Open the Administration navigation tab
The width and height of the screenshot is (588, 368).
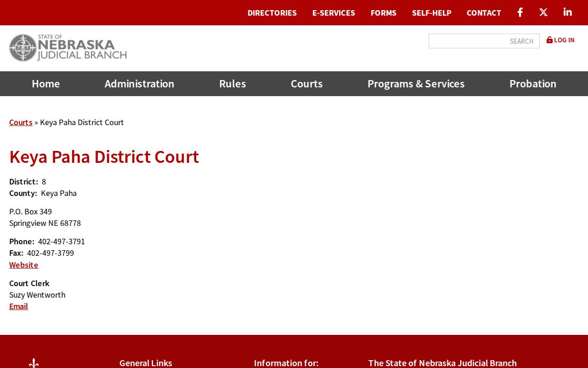coord(139,84)
